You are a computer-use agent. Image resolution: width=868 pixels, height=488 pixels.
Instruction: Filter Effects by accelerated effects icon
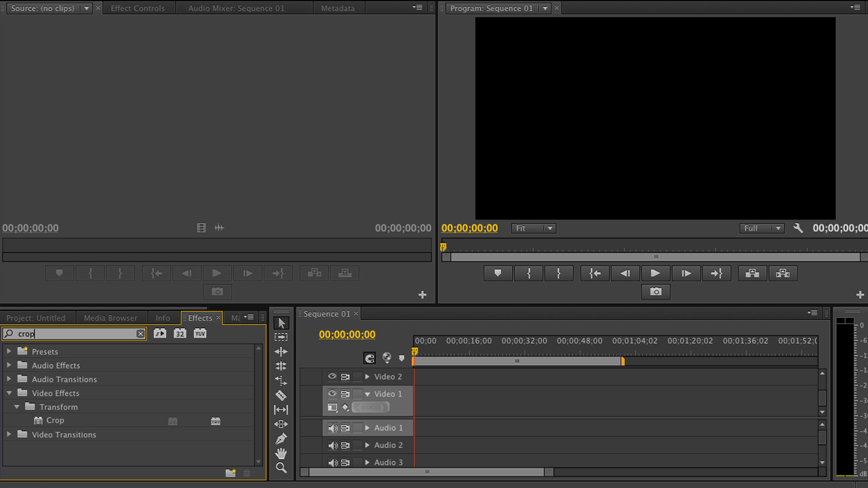click(x=159, y=333)
